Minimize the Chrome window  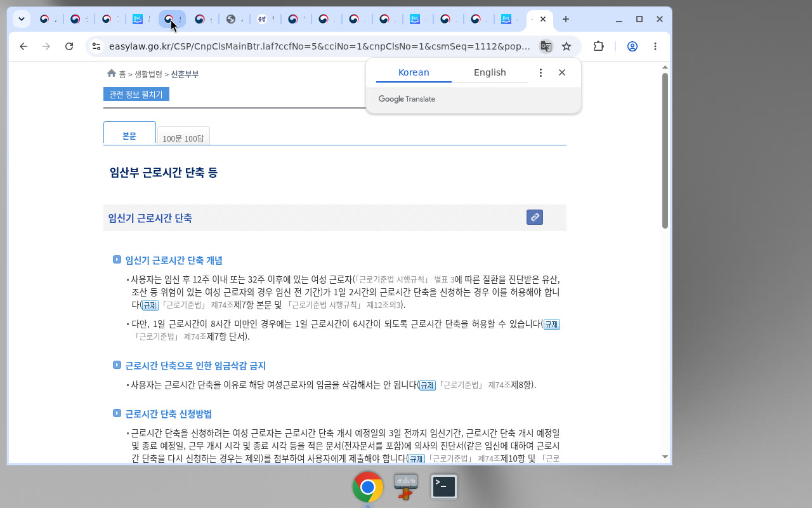[x=619, y=19]
